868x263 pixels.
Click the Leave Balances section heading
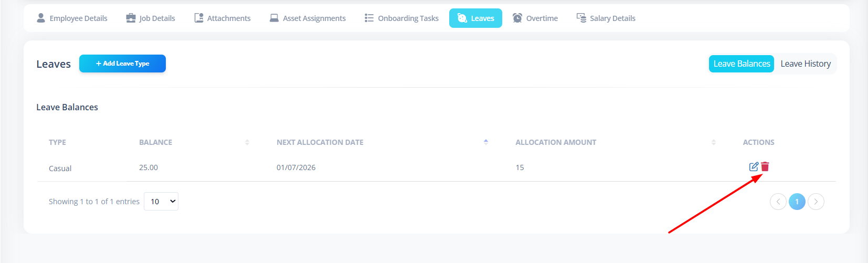click(x=67, y=107)
